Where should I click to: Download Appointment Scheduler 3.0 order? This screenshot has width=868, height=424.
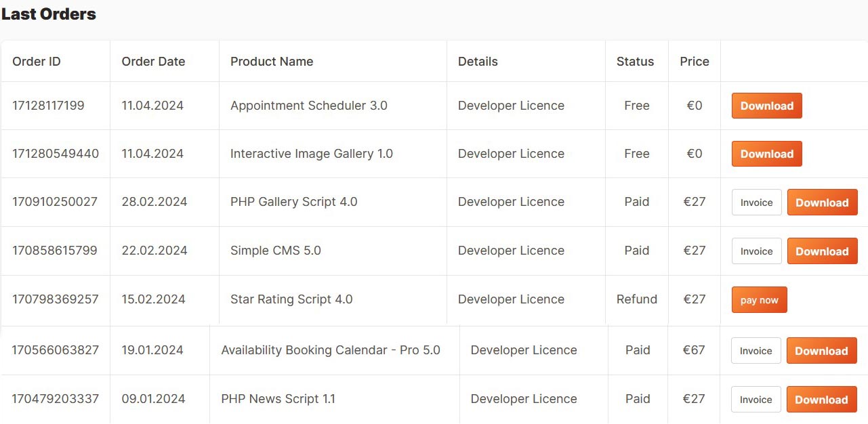tap(766, 106)
